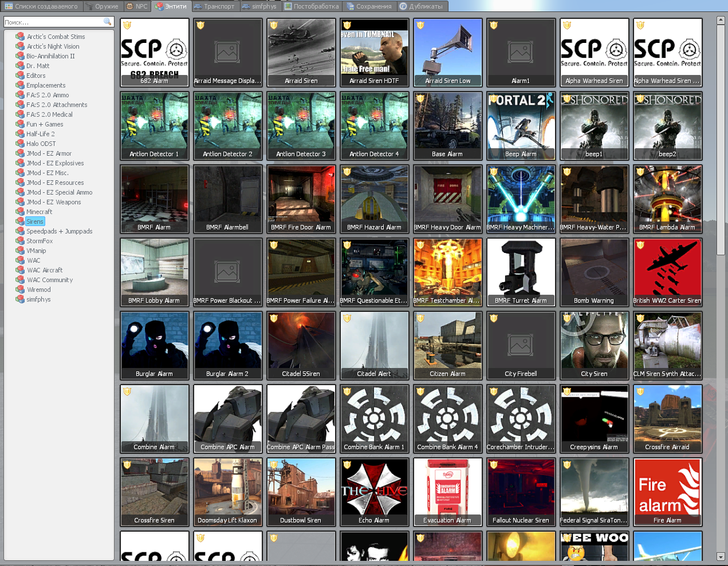
Task: Pick the Burglar Alarm 2 icon
Action: (x=228, y=346)
